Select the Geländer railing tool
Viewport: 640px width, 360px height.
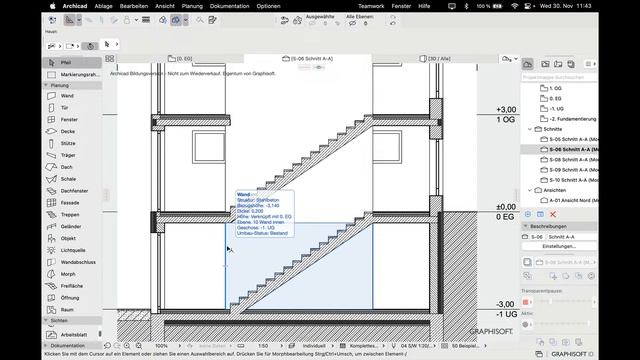72,226
